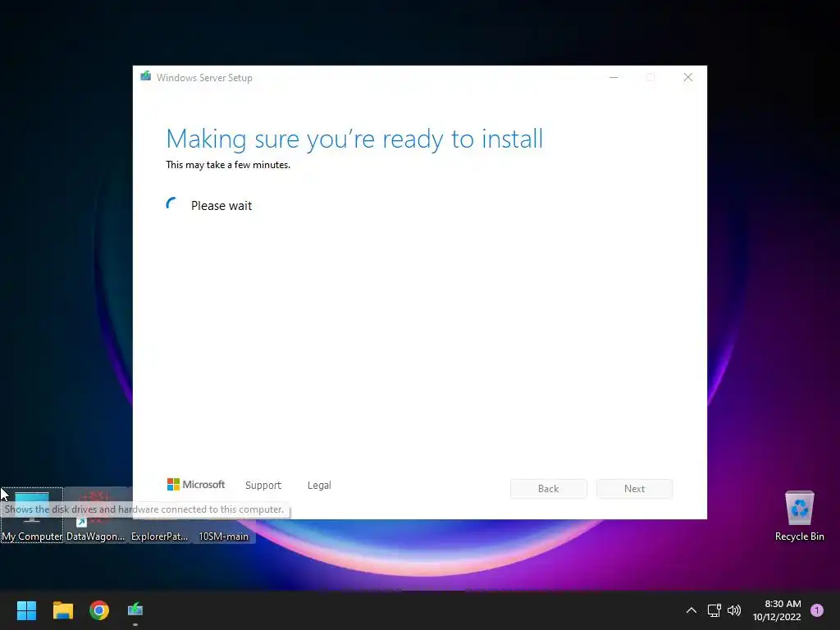Click 'This may take a few minutes.' text
Image resolution: width=840 pixels, height=630 pixels.
228,165
